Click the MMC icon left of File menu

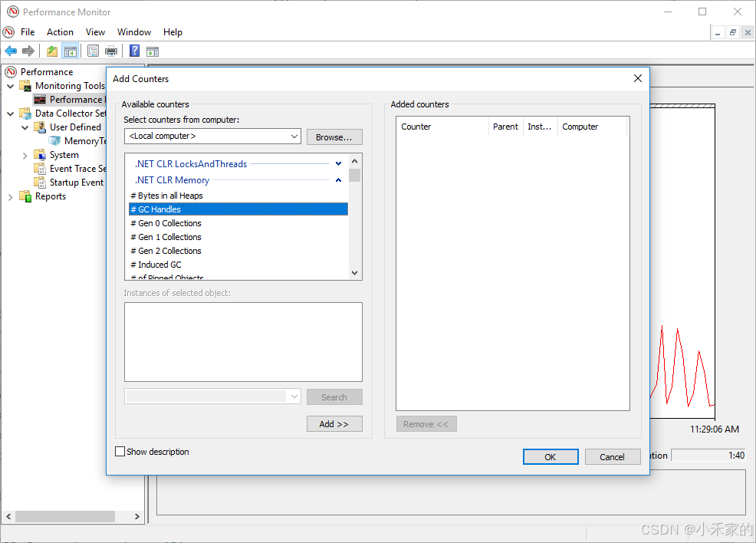pyautogui.click(x=8, y=32)
